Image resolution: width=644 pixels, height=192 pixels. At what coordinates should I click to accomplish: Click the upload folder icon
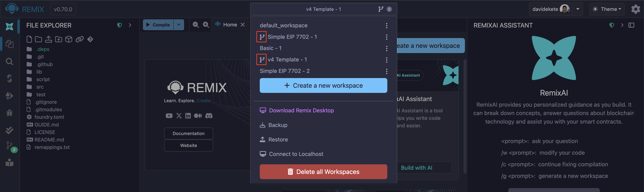[x=58, y=39]
